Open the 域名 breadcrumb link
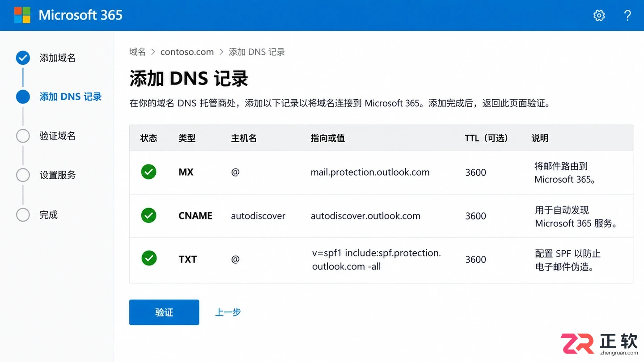The image size is (644, 362). 138,52
